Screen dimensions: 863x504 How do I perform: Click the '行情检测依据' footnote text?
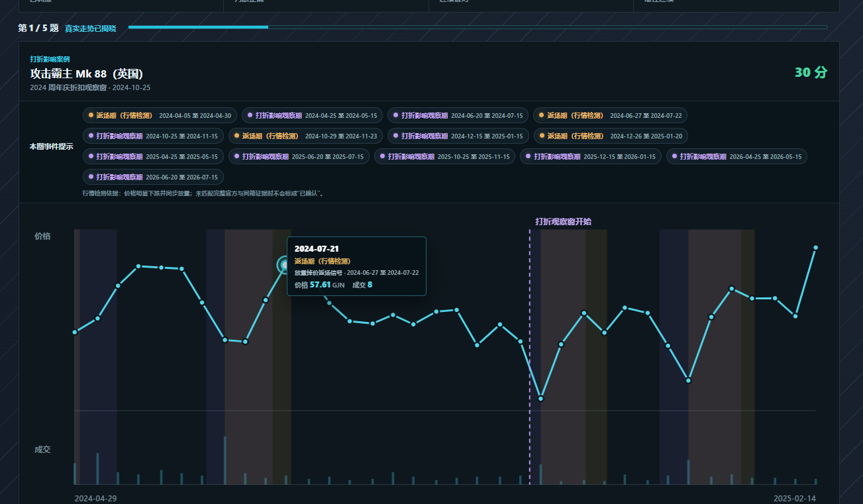point(203,193)
